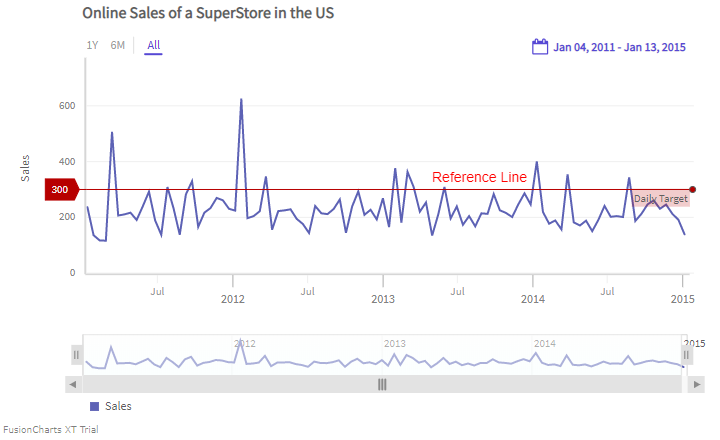Select the 1Y time range
This screenshot has height=440, width=720.
(92, 45)
